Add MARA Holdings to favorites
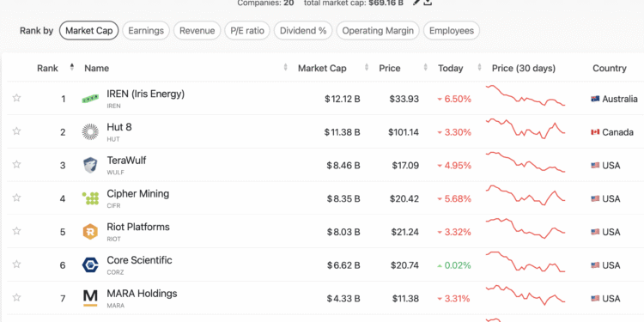644x322 pixels. pyautogui.click(x=16, y=297)
